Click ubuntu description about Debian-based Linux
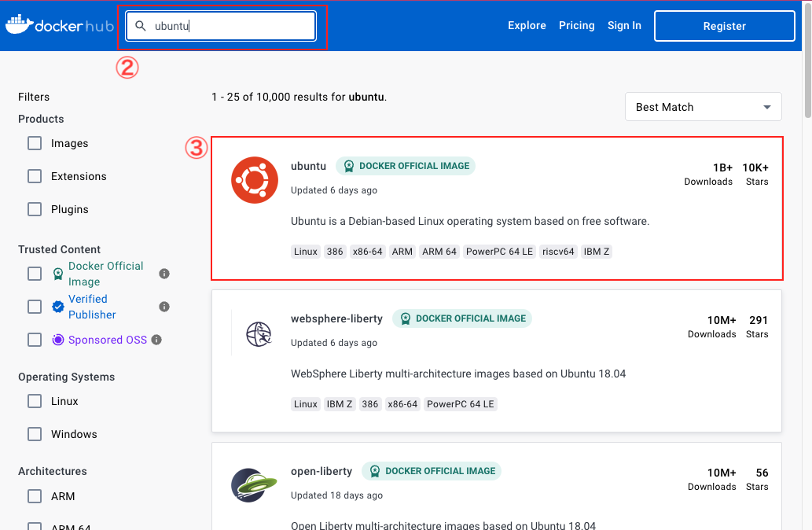 pos(470,221)
